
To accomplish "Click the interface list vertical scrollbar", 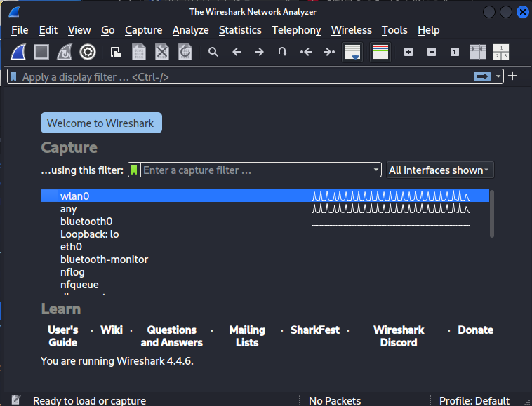I will tap(491, 213).
